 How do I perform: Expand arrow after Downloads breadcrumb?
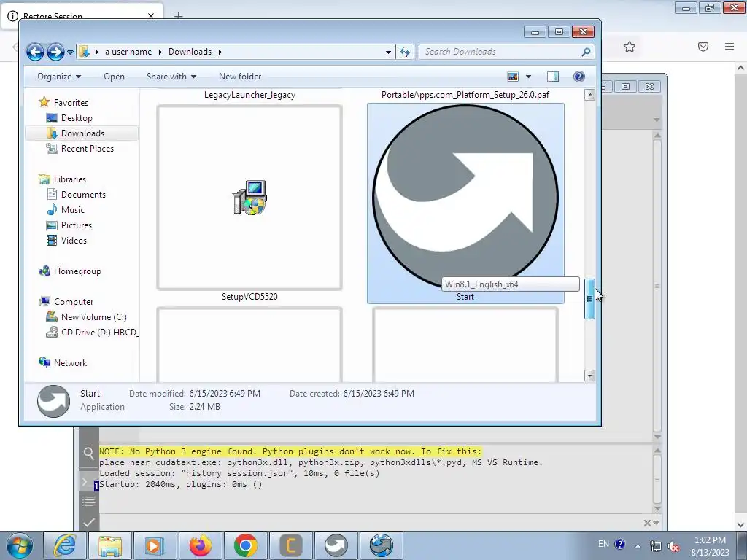click(x=220, y=52)
